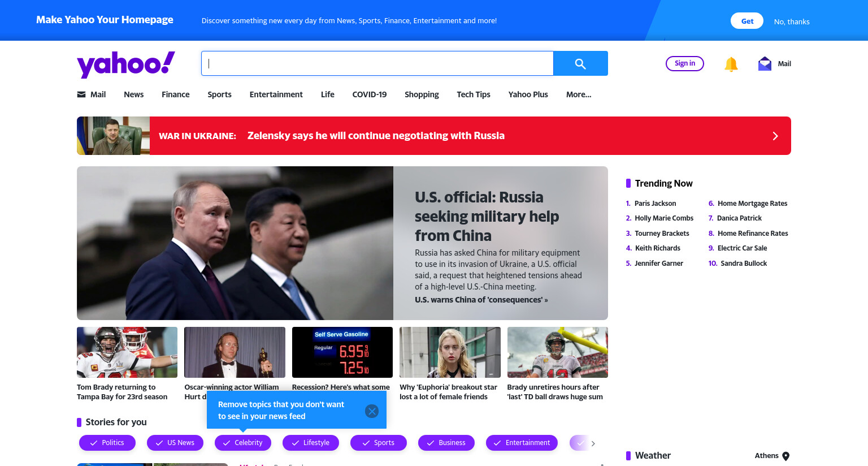
Task: Click envelope icon beside Mail in nav
Action: 81,94
